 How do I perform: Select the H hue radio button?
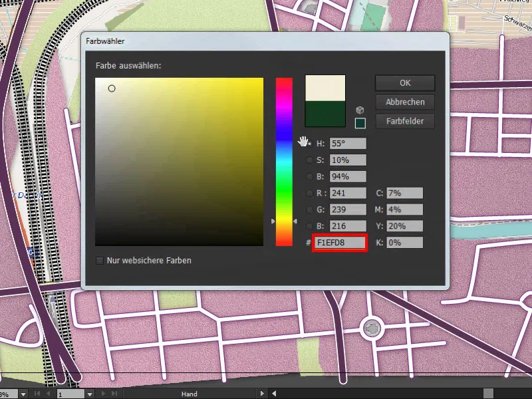(309, 144)
